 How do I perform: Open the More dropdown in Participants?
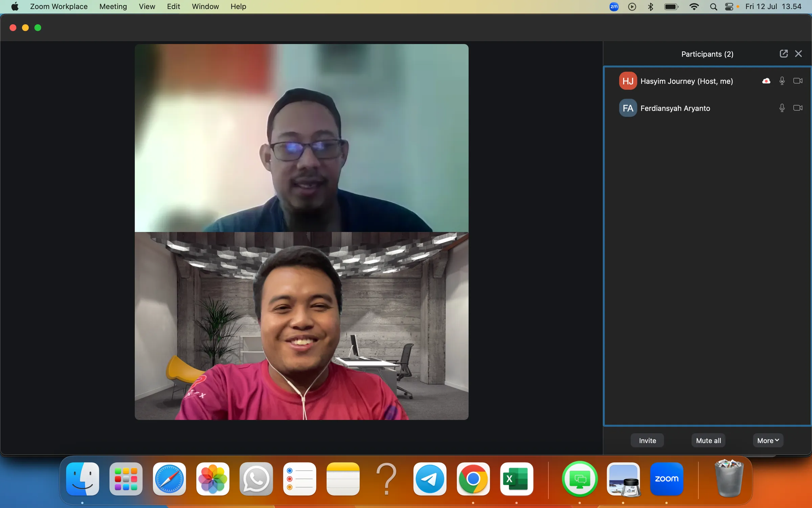point(768,440)
